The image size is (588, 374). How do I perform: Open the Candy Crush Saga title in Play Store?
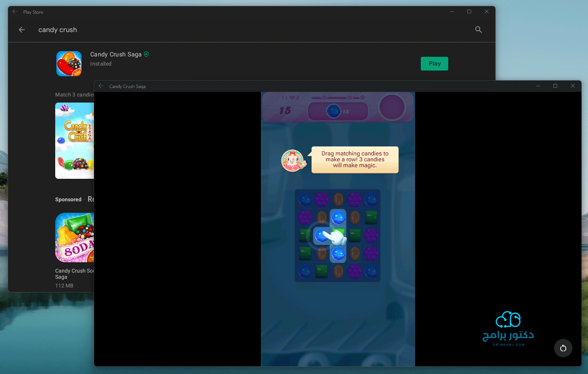[x=116, y=55]
